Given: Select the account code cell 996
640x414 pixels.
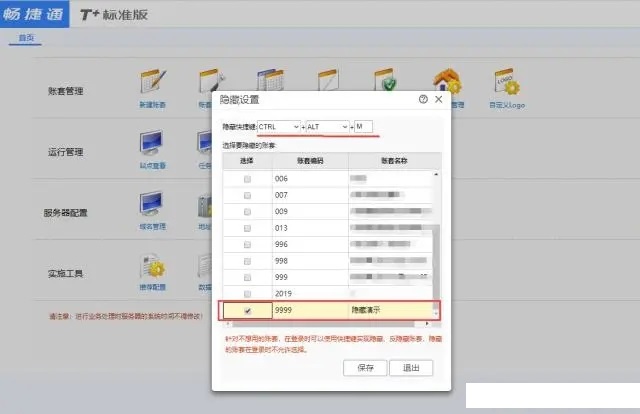Looking at the screenshot, I should click(310, 244).
